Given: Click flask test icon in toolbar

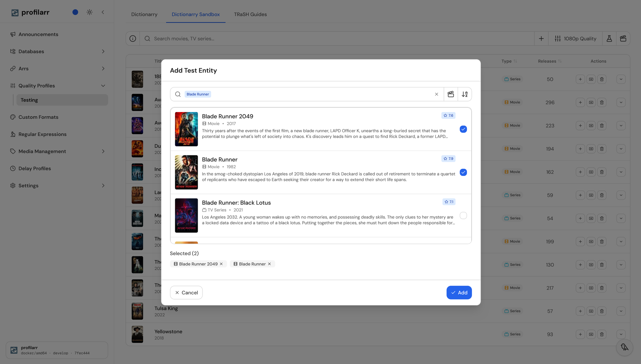Looking at the screenshot, I should click(609, 39).
